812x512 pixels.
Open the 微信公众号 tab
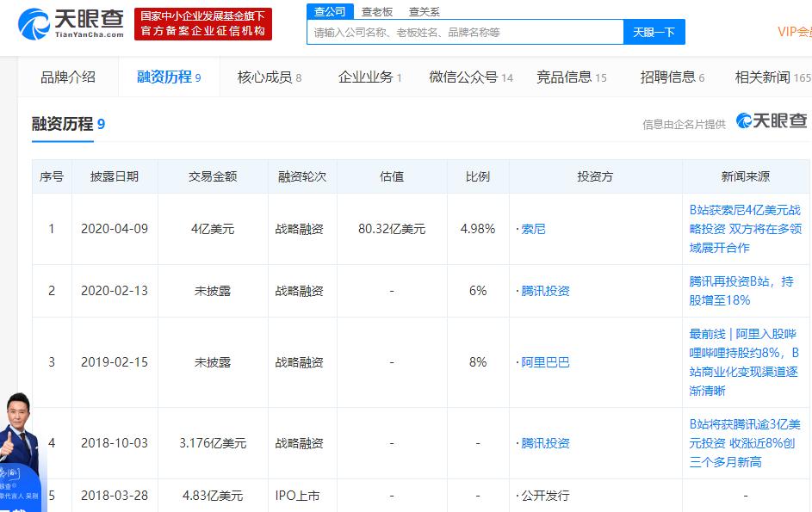(x=470, y=77)
